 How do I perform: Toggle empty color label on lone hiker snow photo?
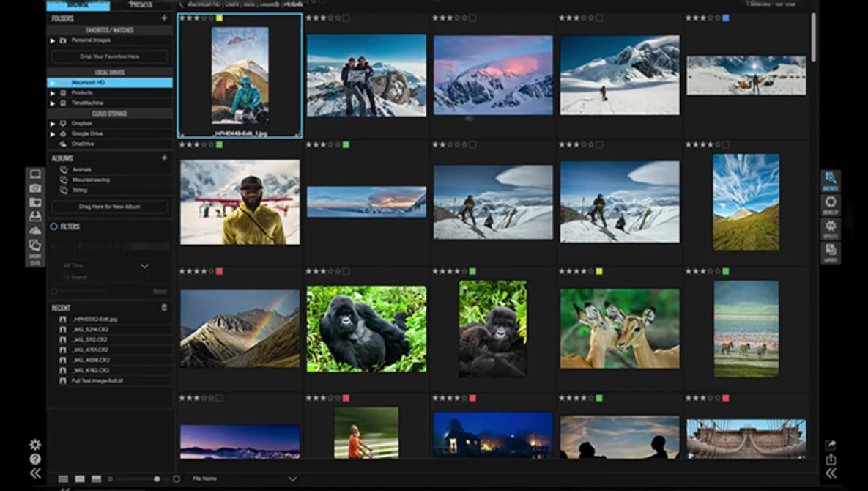[599, 18]
